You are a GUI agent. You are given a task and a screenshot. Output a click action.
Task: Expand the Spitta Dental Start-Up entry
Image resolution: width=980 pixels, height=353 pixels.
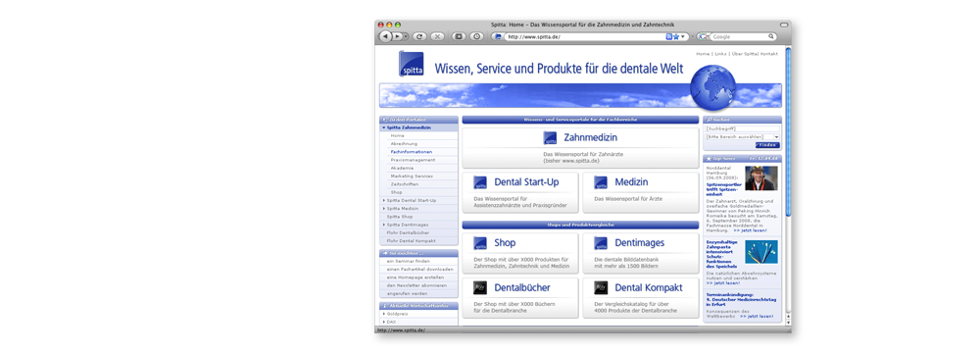coord(384,200)
